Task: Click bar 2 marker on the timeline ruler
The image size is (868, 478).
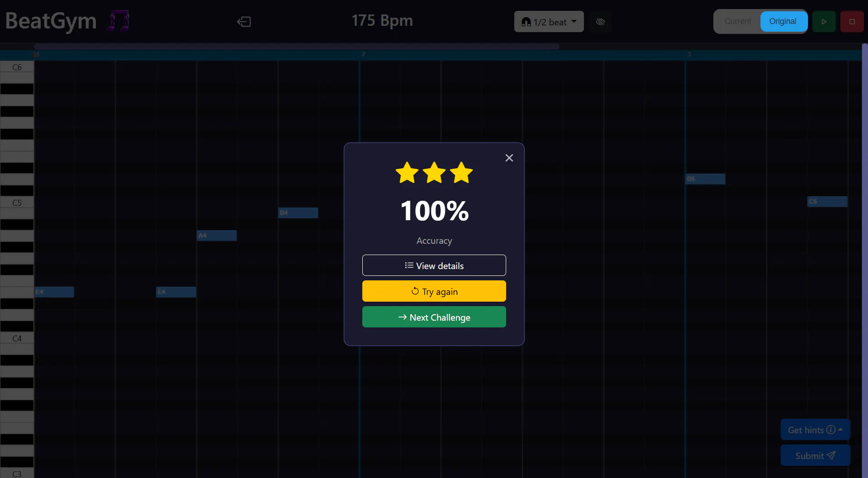Action: tap(363, 54)
